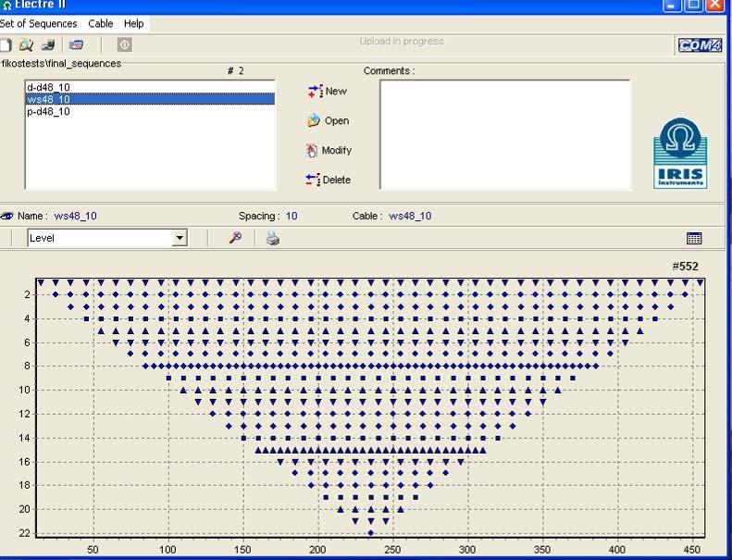Viewport: 732px width, 560px height.
Task: Close the Electre II window
Action: pos(714,6)
